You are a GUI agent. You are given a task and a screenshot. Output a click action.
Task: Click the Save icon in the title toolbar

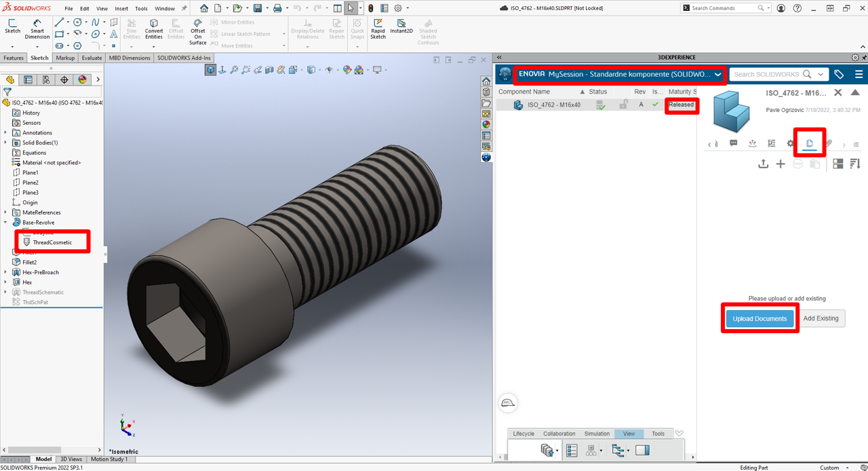point(258,8)
